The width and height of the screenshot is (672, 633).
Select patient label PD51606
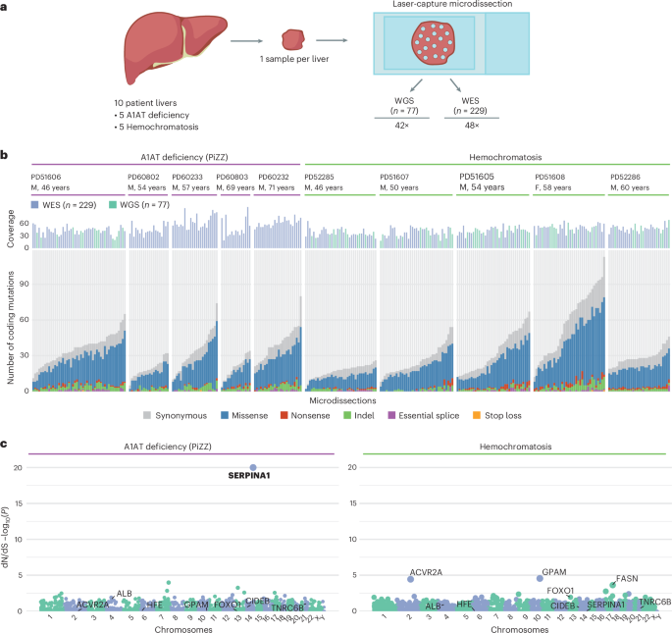coord(46,177)
